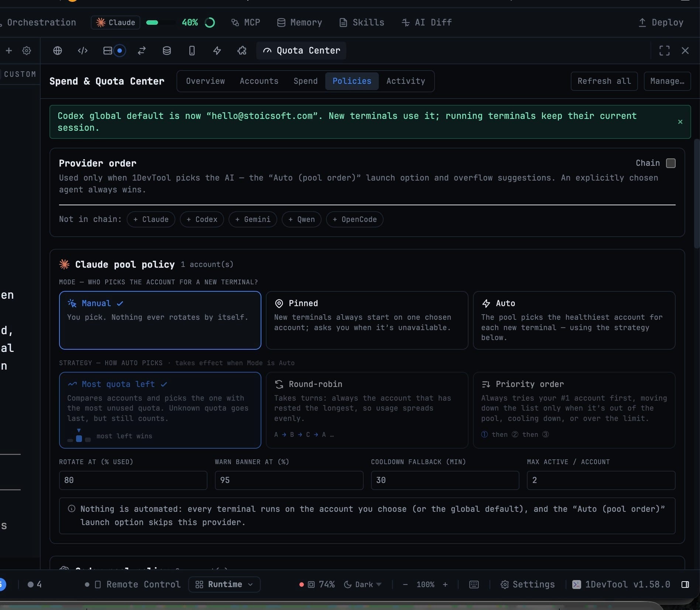Click the Manage… button
The image size is (700, 610).
click(x=667, y=81)
